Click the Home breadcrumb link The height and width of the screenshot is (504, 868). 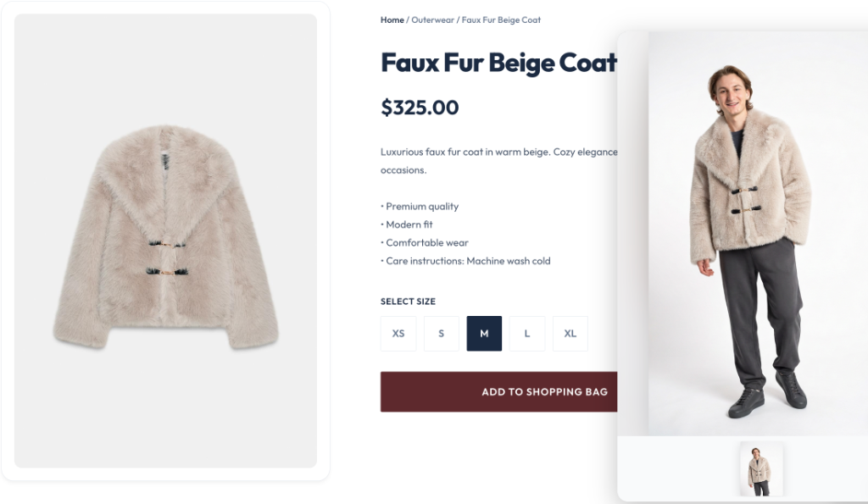click(392, 19)
